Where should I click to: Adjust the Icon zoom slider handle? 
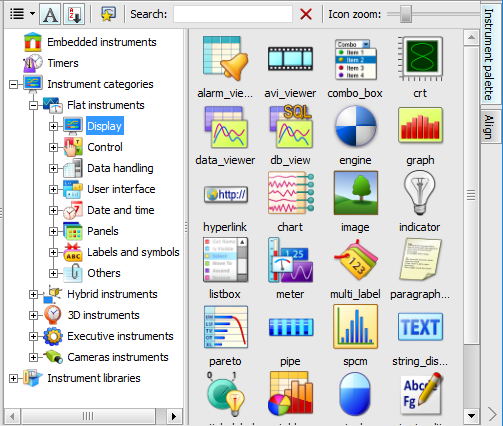click(x=406, y=14)
